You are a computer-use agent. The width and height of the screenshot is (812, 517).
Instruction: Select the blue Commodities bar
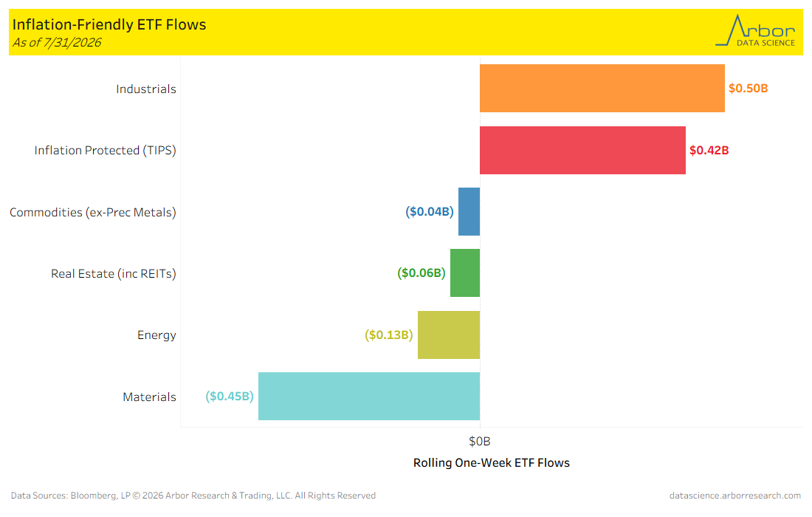[469, 211]
